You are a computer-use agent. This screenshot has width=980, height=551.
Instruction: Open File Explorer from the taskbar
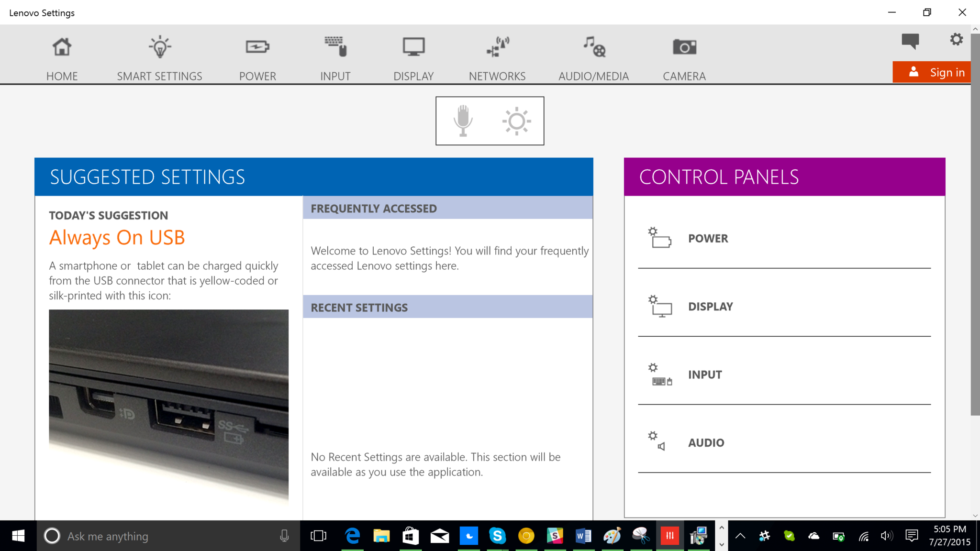click(381, 536)
